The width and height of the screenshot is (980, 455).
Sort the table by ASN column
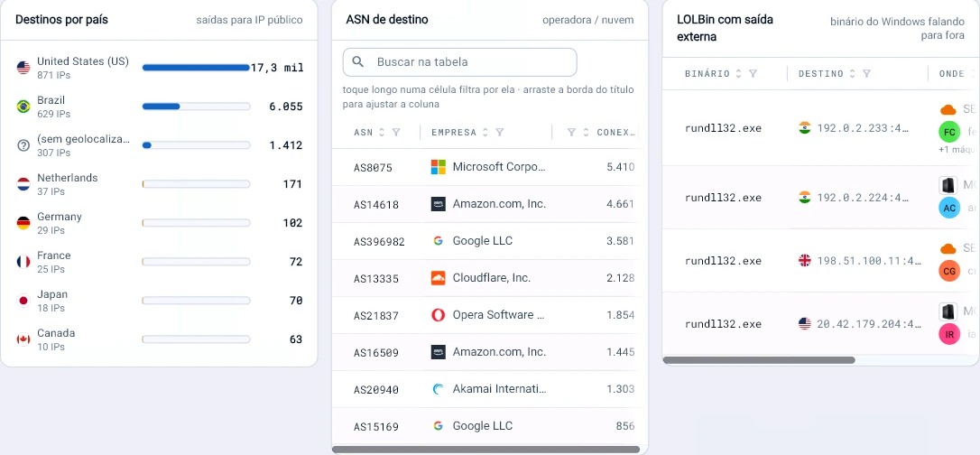pos(382,133)
